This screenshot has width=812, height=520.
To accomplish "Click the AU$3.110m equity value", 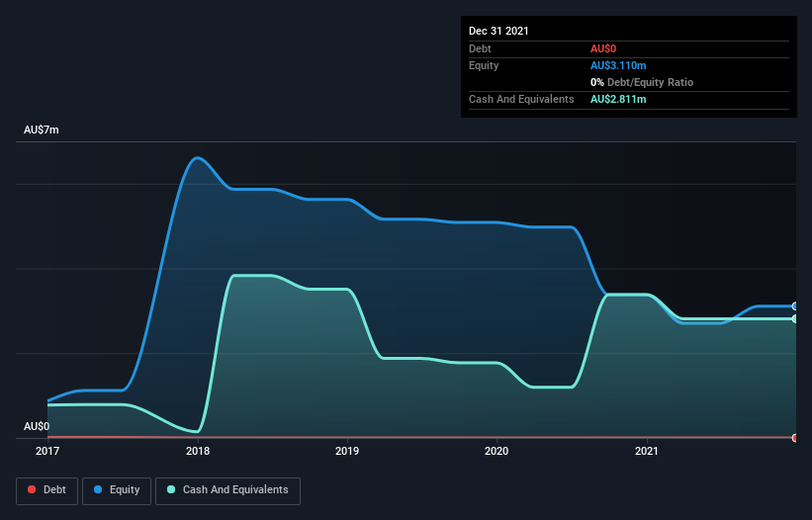I will [618, 65].
